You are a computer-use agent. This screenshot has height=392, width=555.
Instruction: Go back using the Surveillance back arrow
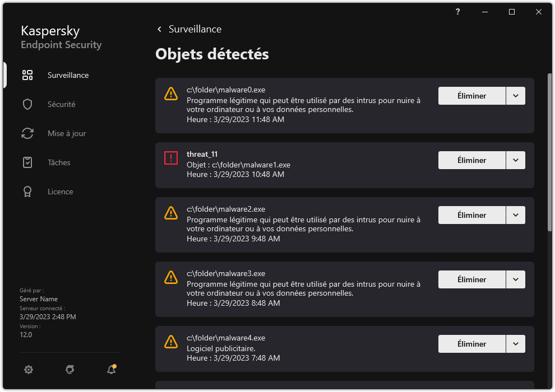click(x=159, y=29)
